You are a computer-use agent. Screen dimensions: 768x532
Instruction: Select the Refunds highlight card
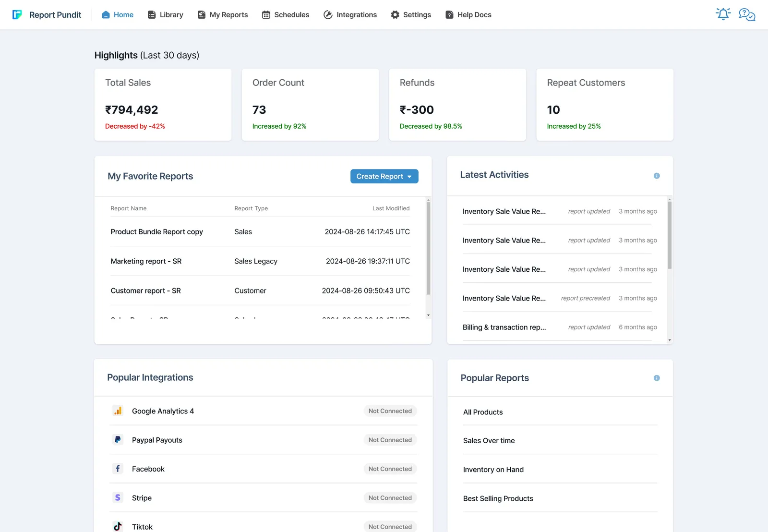[457, 105]
